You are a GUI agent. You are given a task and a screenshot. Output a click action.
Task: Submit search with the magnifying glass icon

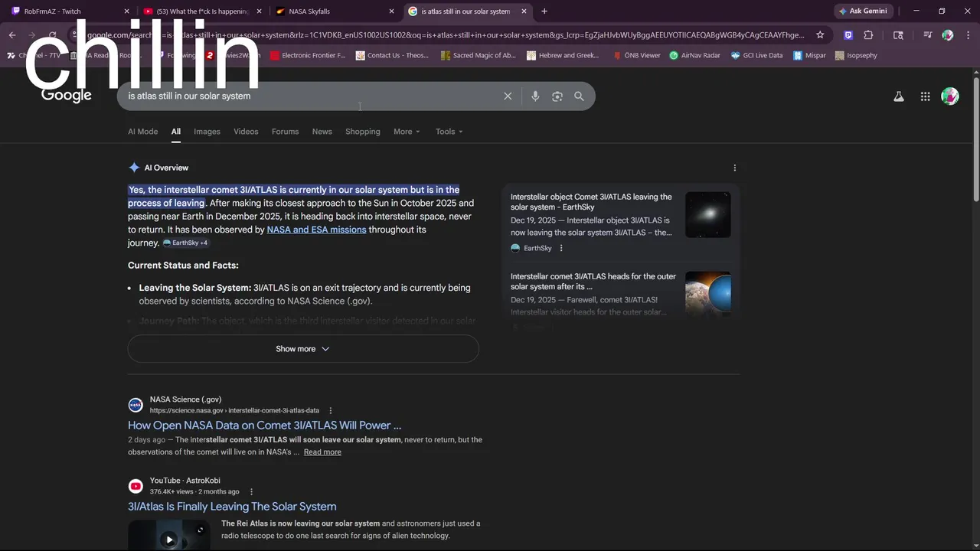coord(579,96)
